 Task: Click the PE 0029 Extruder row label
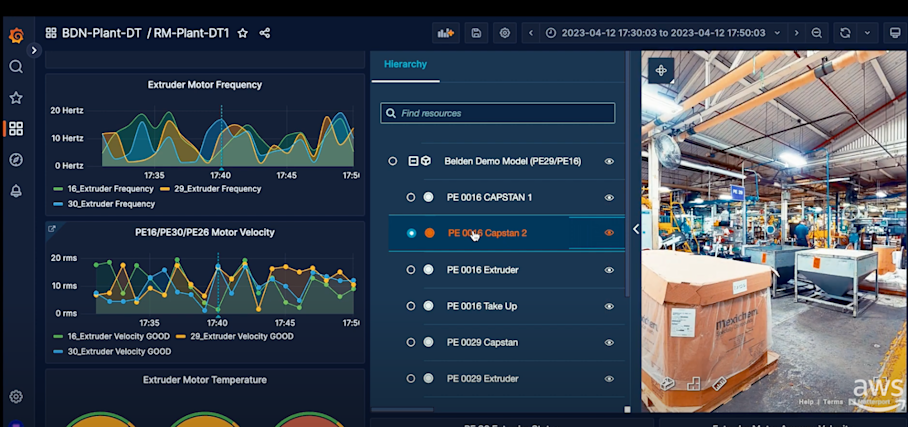click(x=482, y=378)
